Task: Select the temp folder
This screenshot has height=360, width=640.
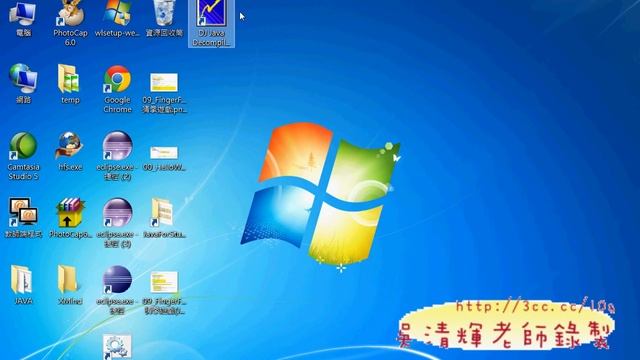Action: point(70,84)
